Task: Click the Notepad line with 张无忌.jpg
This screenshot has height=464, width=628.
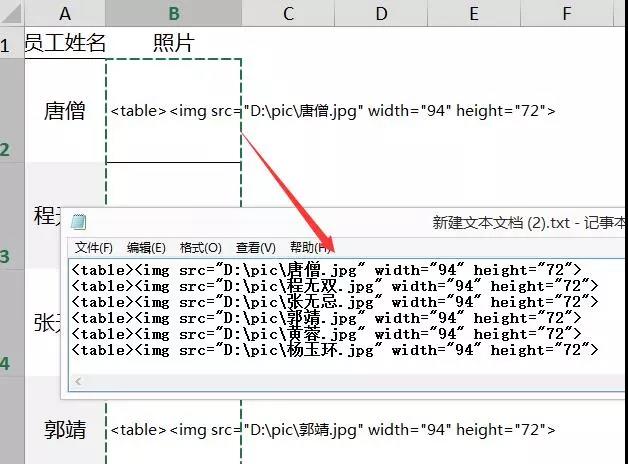Action: (x=335, y=302)
